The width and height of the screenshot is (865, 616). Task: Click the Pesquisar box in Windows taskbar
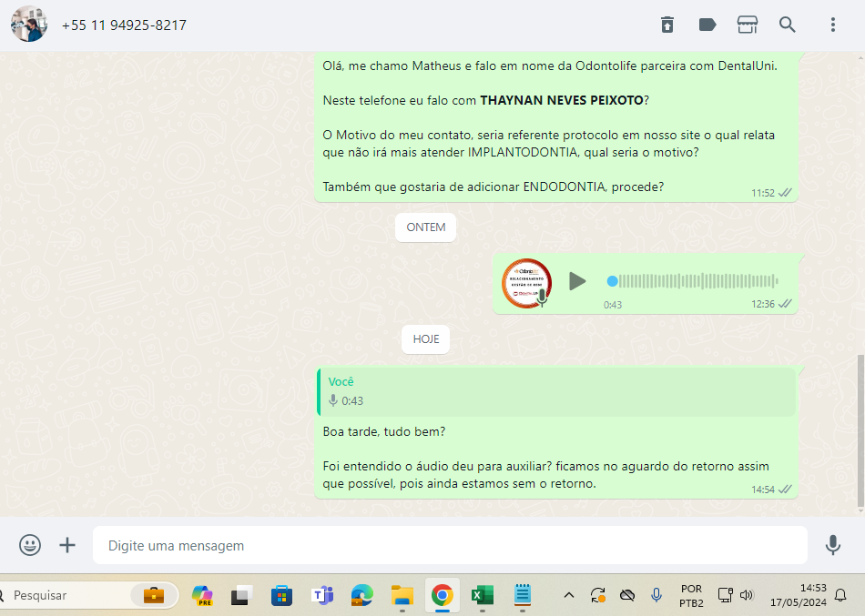(x=88, y=596)
